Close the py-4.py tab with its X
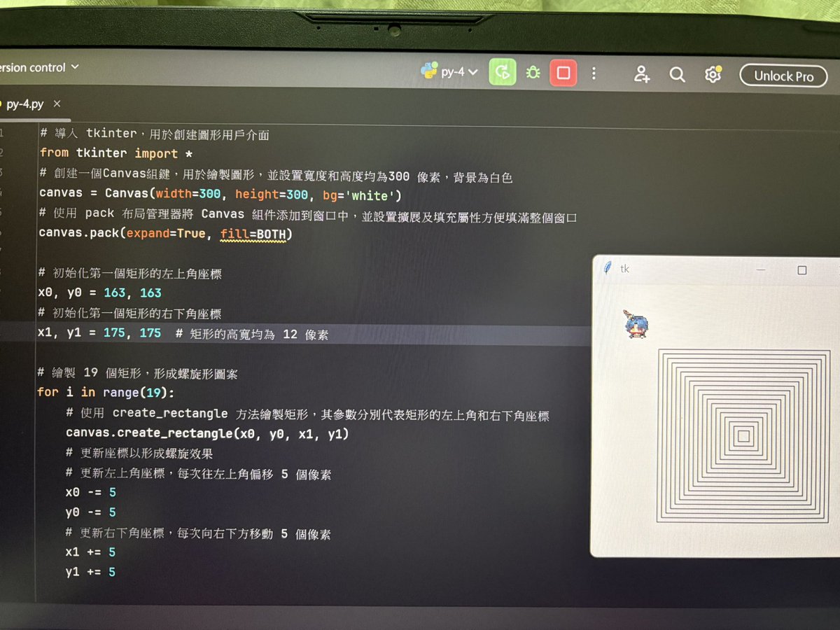This screenshot has width=840, height=630. click(x=57, y=104)
